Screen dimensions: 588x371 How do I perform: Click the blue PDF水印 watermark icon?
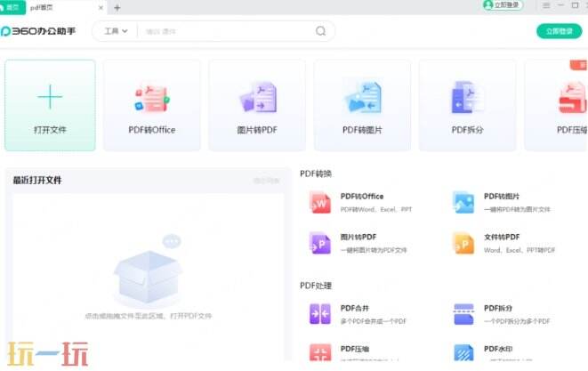click(463, 352)
